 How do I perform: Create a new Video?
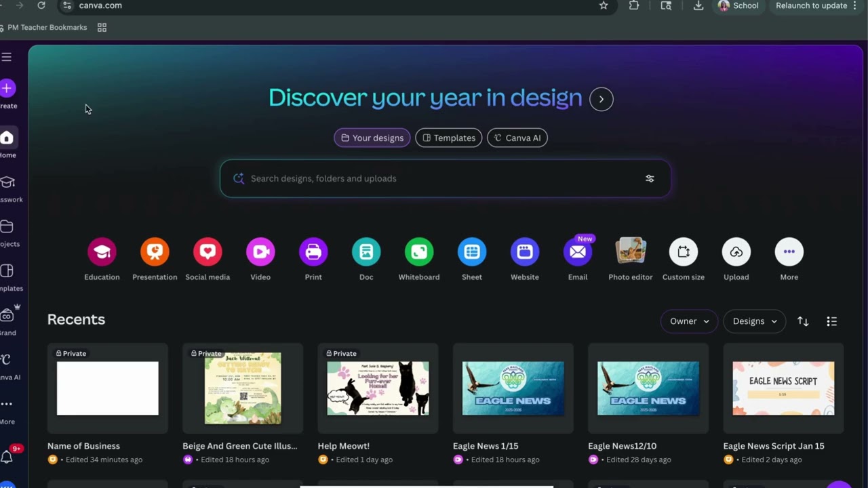pyautogui.click(x=260, y=252)
